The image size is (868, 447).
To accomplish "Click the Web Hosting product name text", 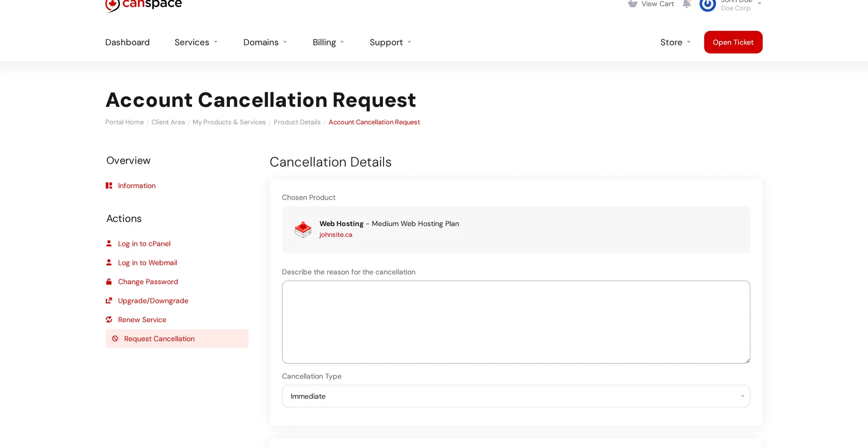I will pos(341,224).
